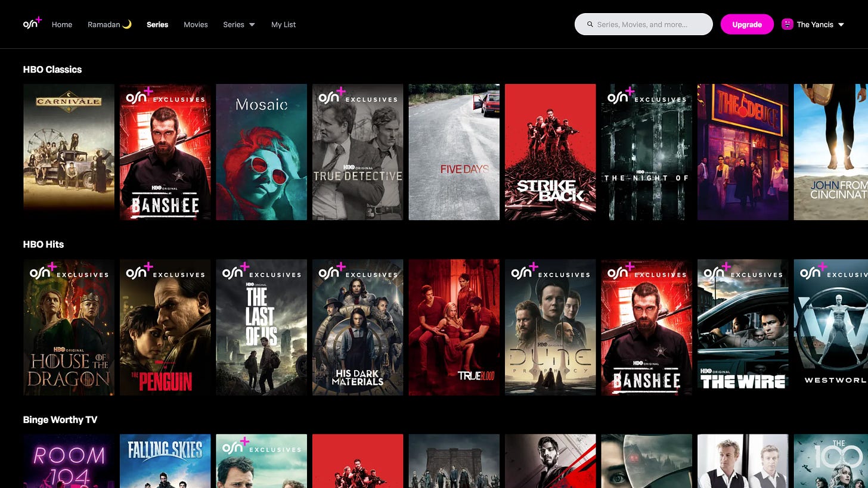Screen dimensions: 868x488
Task: Click the profile avatar icon
Action: 788,24
